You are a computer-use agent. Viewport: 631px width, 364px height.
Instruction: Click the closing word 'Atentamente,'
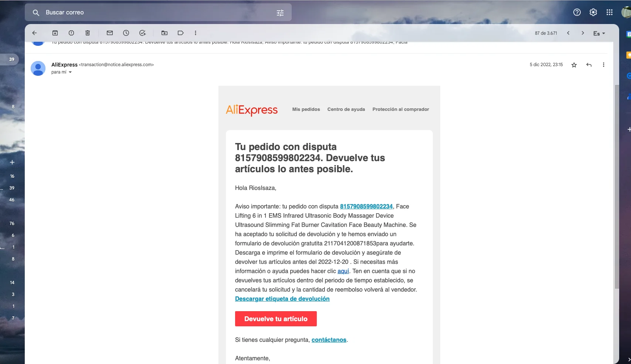pos(252,358)
